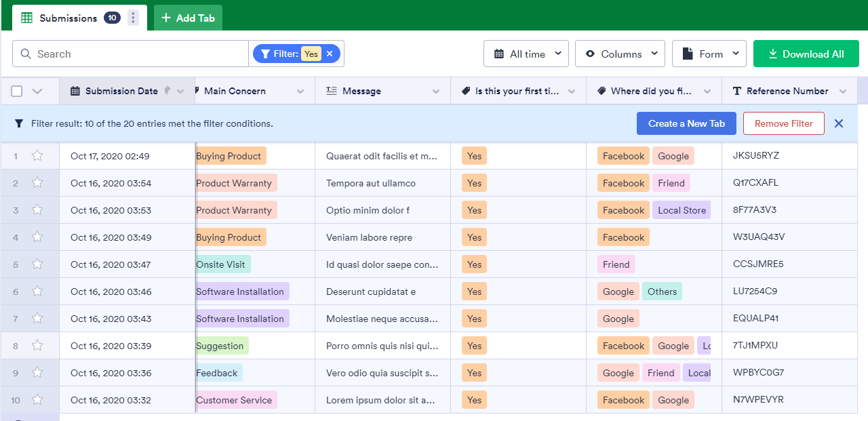Star the first submission row
The image size is (868, 421).
pos(37,156)
